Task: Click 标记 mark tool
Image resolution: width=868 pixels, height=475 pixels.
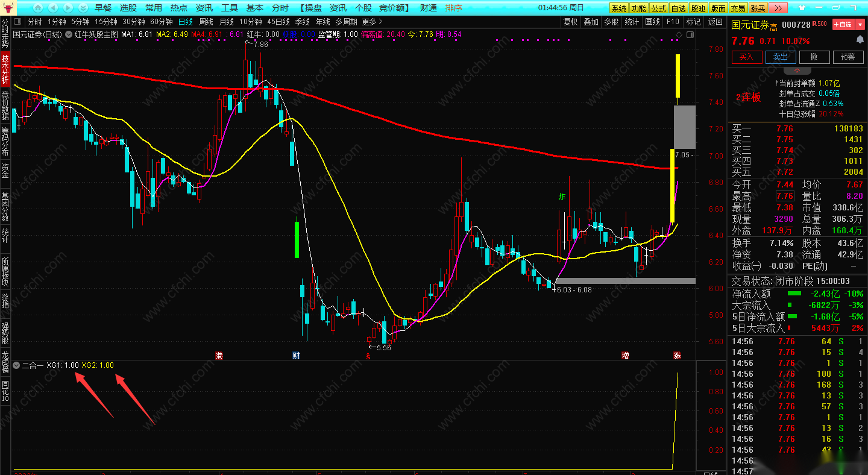Action: point(693,22)
